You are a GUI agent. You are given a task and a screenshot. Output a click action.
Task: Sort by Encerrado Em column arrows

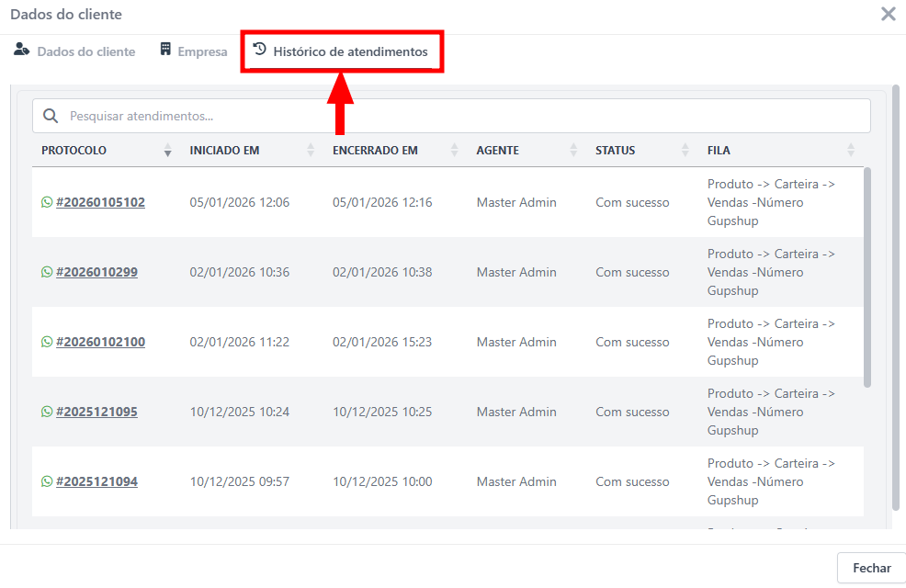(454, 151)
